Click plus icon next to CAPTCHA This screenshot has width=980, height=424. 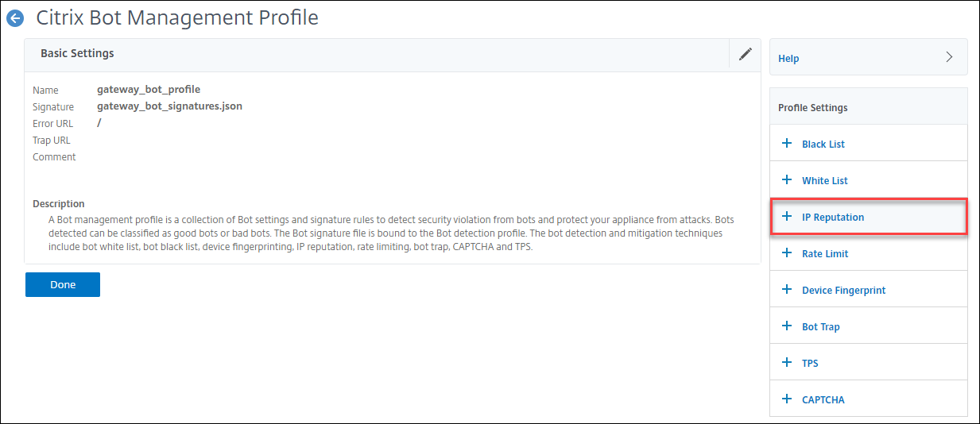tap(787, 399)
